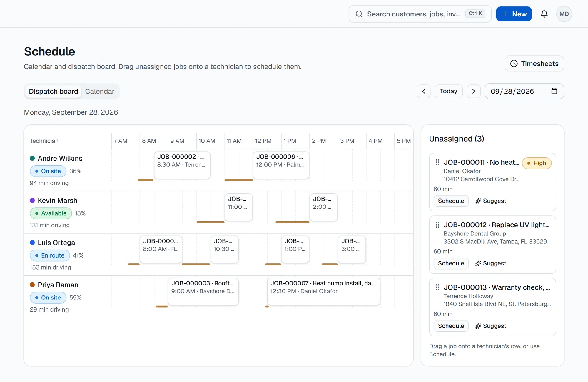This screenshot has height=382, width=588.
Task: Switch to the Calendar tab
Action: [100, 91]
